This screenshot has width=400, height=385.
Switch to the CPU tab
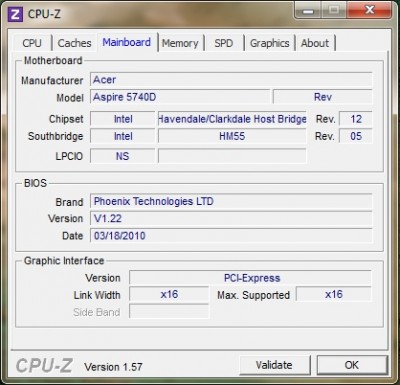point(32,43)
